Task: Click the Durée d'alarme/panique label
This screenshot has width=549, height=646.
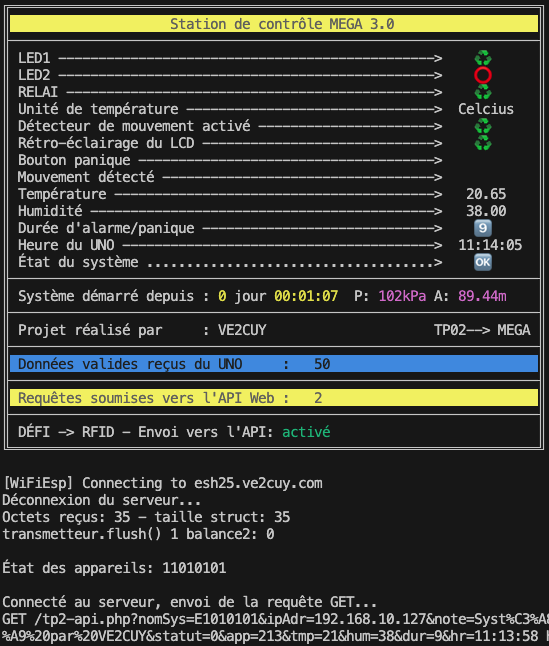Action: (x=106, y=228)
